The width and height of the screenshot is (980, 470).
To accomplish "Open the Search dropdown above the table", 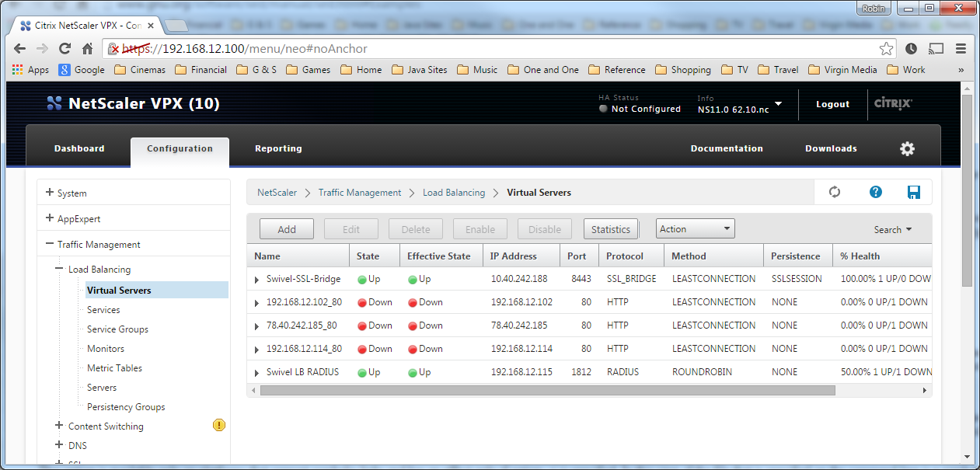I will 892,229.
